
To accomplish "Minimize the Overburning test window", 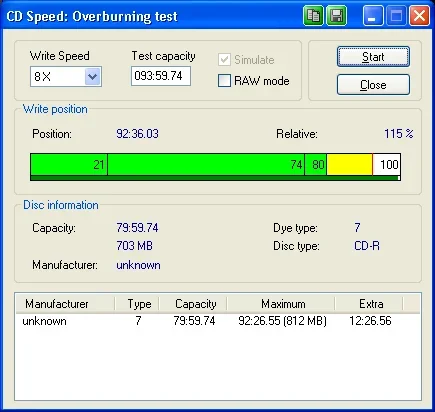I will pos(372,16).
